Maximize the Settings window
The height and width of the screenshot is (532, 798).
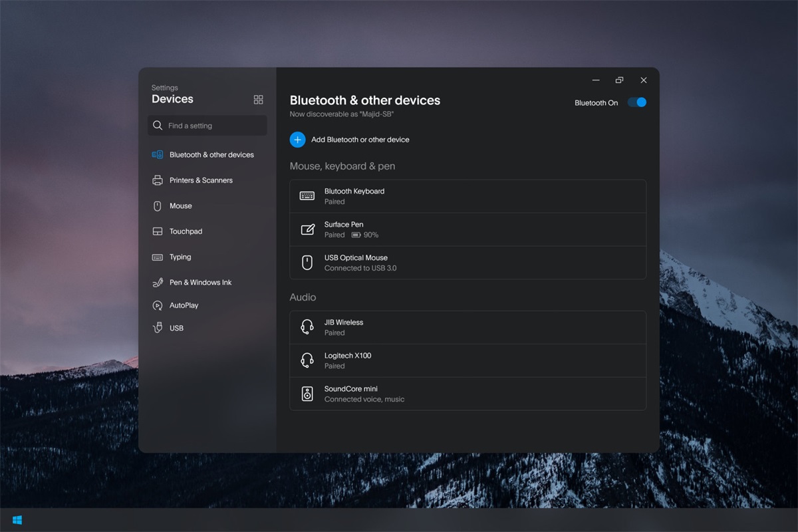pos(619,80)
